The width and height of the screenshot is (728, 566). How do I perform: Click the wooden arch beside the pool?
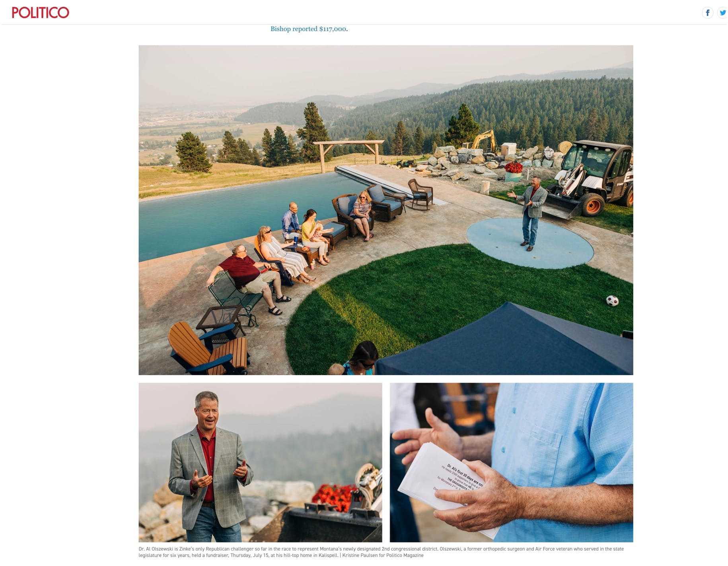[x=348, y=151]
